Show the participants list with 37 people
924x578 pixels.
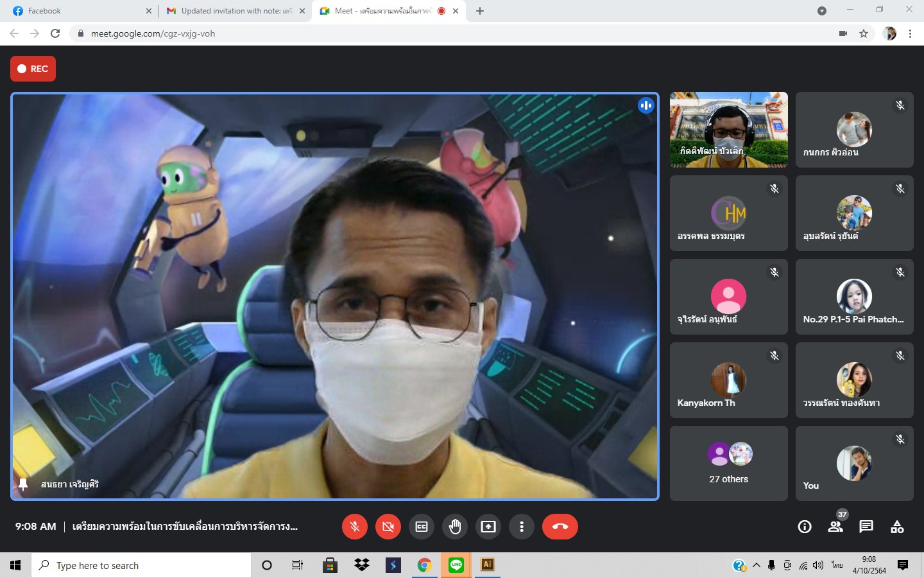tap(835, 527)
